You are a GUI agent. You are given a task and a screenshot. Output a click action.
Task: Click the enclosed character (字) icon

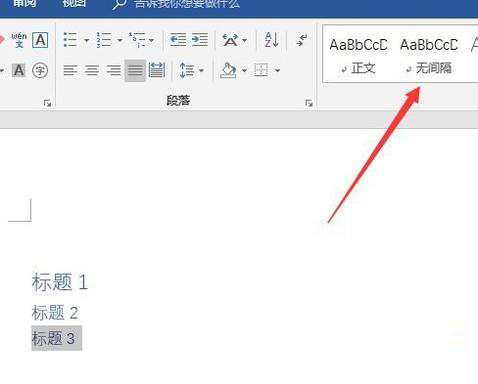tap(40, 70)
